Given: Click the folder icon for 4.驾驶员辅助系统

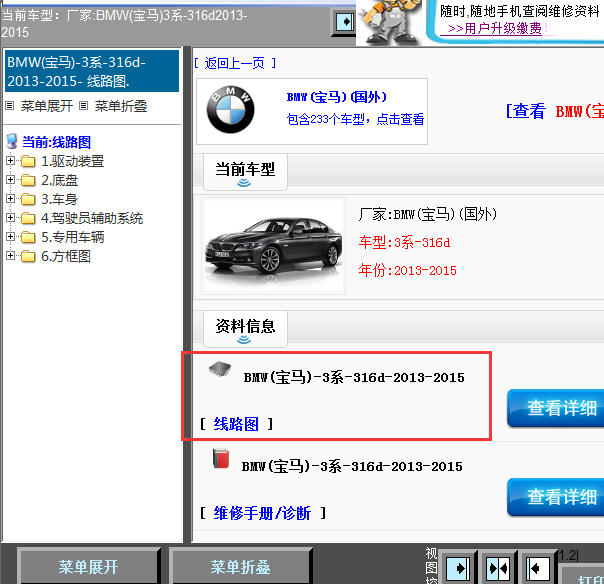Looking at the screenshot, I should 28,218.
